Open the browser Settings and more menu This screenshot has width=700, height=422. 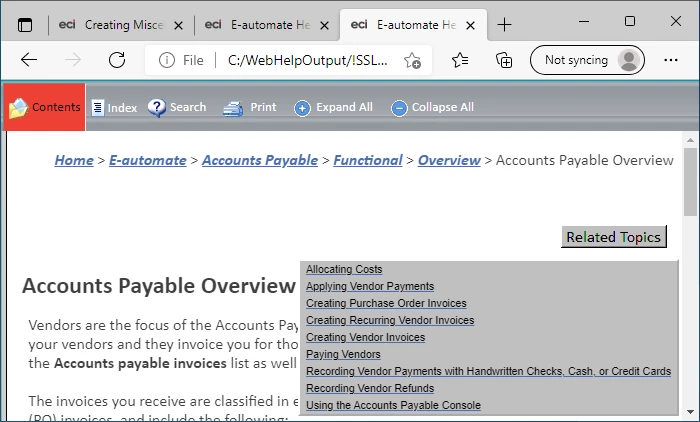[x=671, y=60]
